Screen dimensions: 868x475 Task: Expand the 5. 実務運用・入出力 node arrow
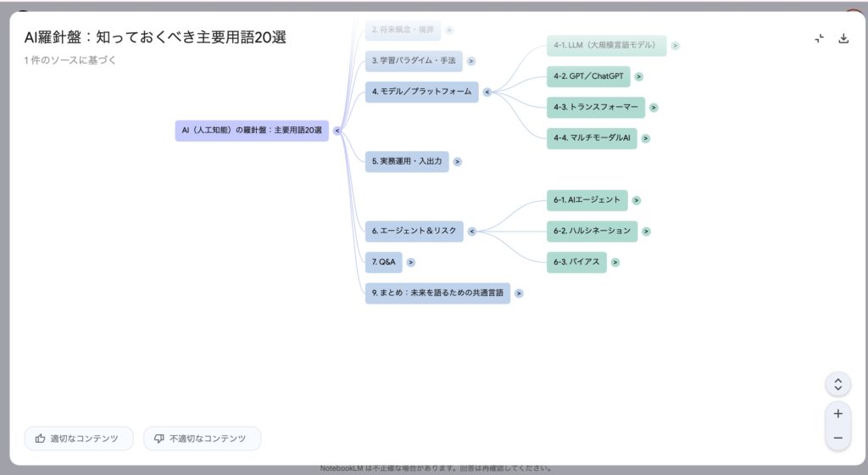pos(458,161)
